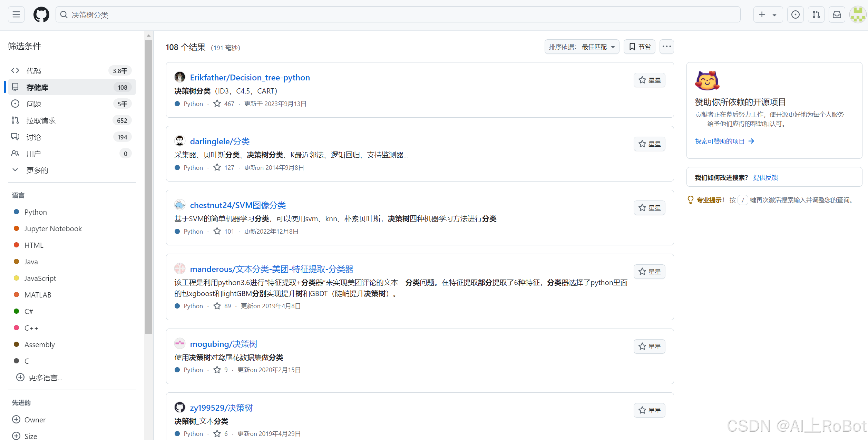Open the 排序依据 最佳匹配 sort dropdown
The width and height of the screenshot is (868, 440).
point(582,47)
